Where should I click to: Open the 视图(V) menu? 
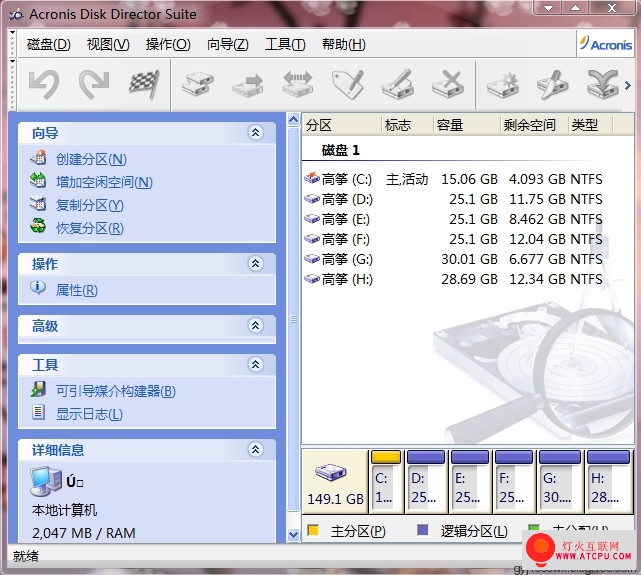point(108,44)
